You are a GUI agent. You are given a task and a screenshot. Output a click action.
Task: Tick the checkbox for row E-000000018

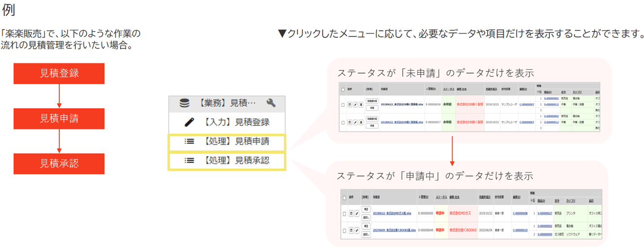coord(343,105)
